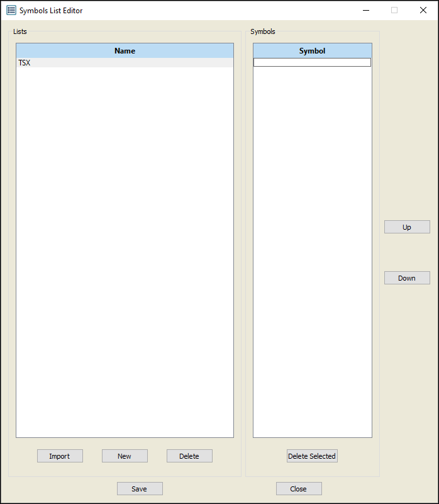Click the Name column header
439x504 pixels.
click(x=125, y=51)
